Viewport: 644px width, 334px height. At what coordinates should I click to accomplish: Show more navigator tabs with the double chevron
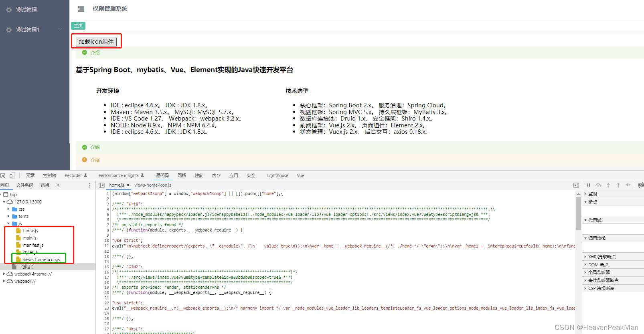coord(58,185)
